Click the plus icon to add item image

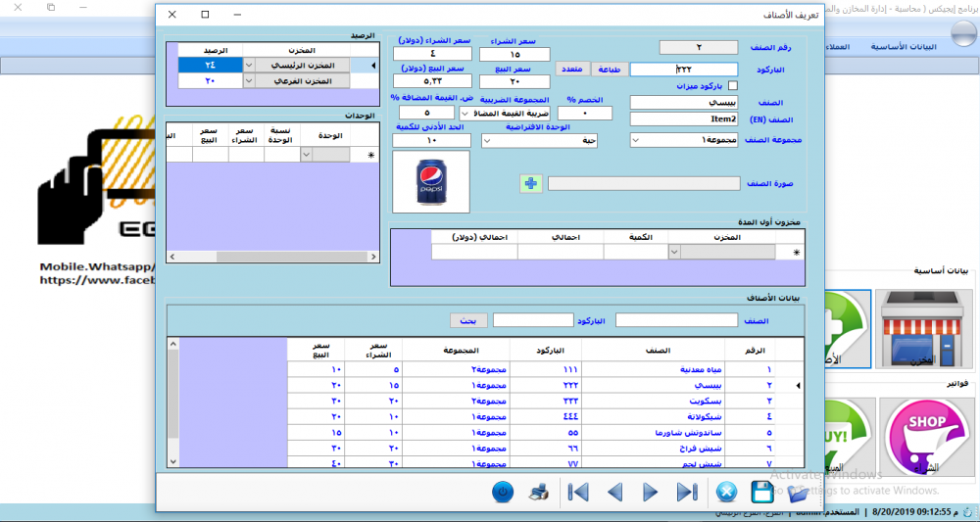[x=530, y=183]
